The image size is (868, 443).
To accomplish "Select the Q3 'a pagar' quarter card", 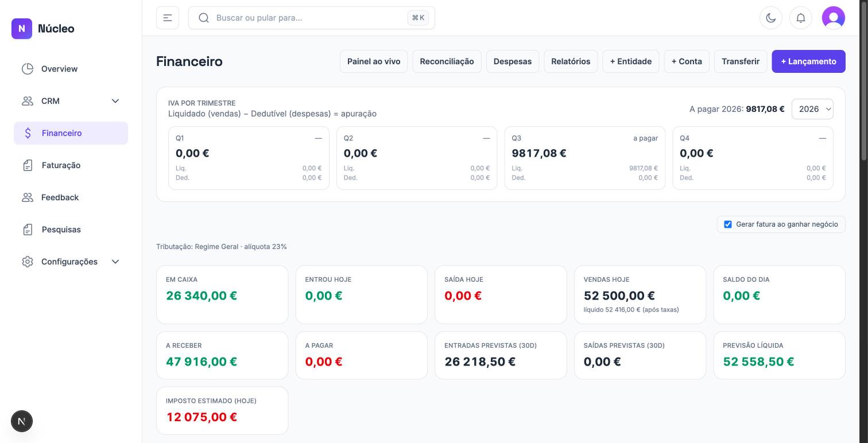I will 585,158.
